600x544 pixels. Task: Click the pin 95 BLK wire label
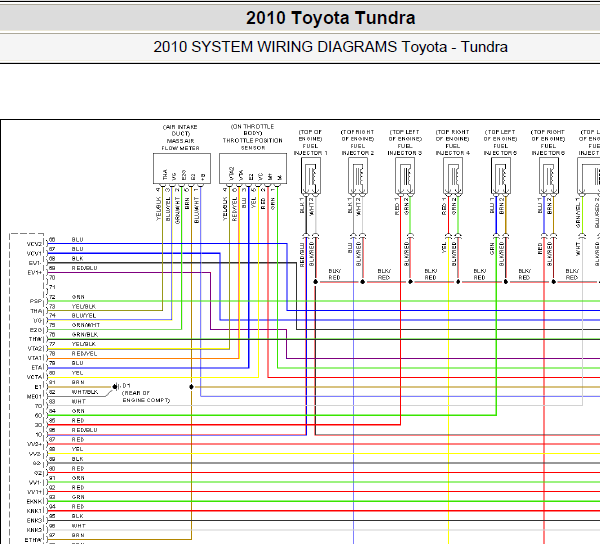click(x=77, y=516)
